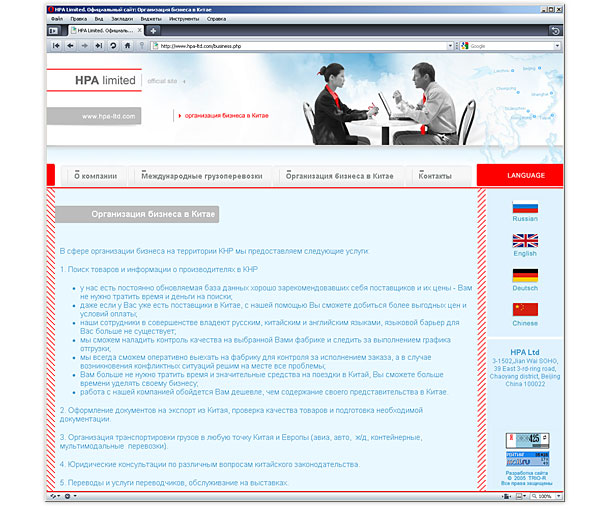This screenshot has width=610, height=510.
Task: Click the HPA Ltd address heading
Action: pos(525,352)
